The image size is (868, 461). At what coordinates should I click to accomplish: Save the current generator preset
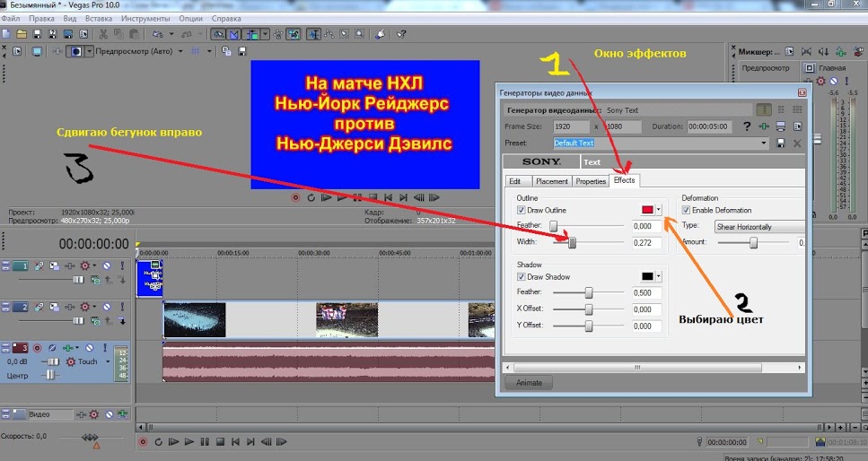point(781,144)
